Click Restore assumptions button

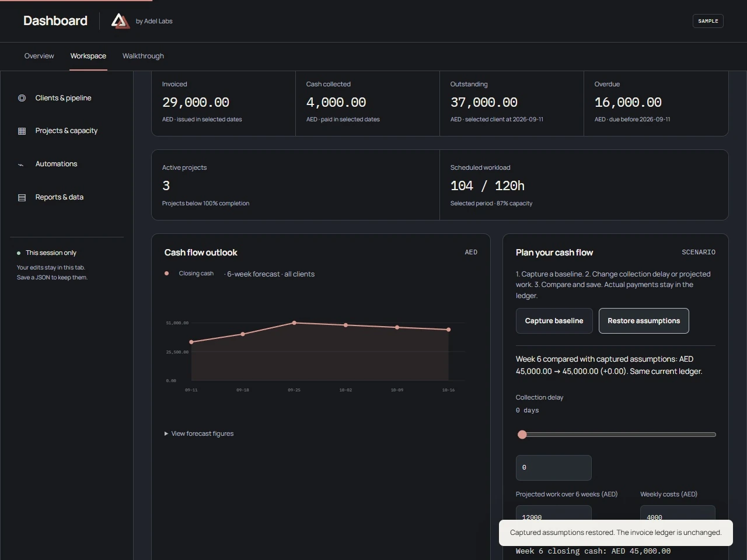tap(644, 321)
